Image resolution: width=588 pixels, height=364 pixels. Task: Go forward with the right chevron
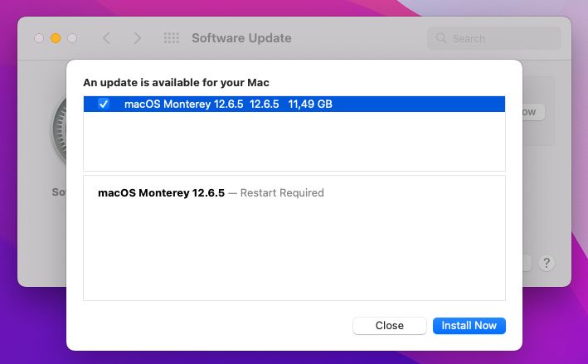click(138, 38)
